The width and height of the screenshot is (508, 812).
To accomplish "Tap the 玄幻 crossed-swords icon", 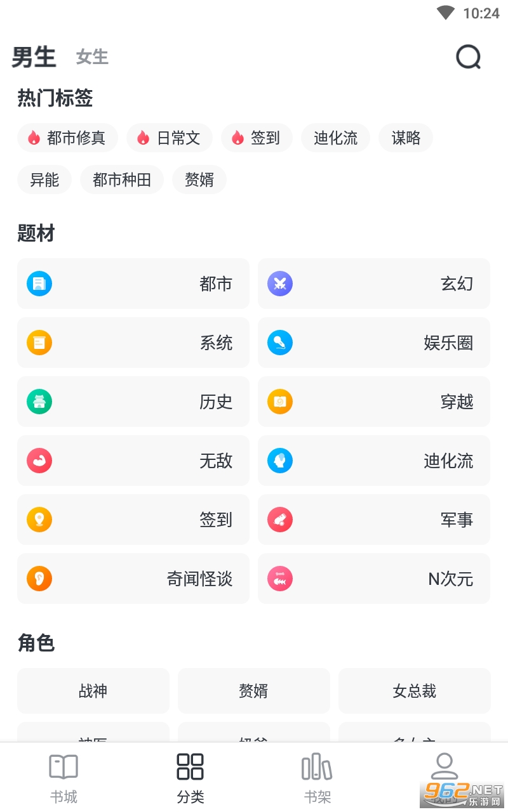I will [280, 284].
